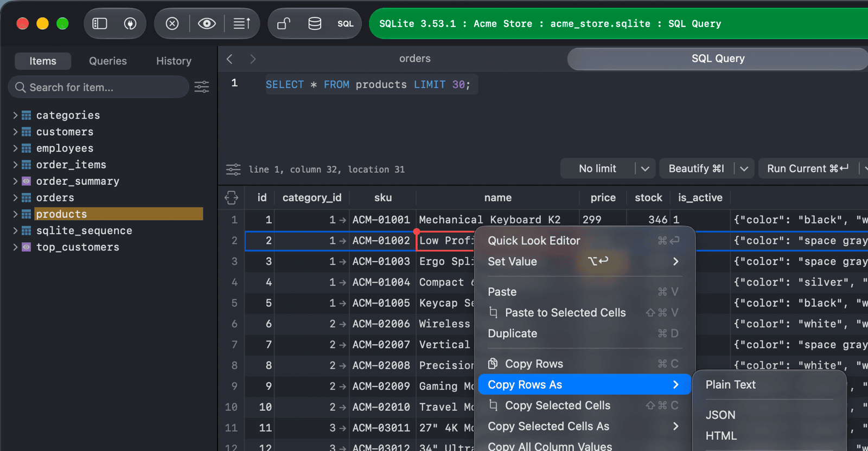The width and height of the screenshot is (868, 451).
Task: Select HTML in the submenu
Action: (769, 436)
